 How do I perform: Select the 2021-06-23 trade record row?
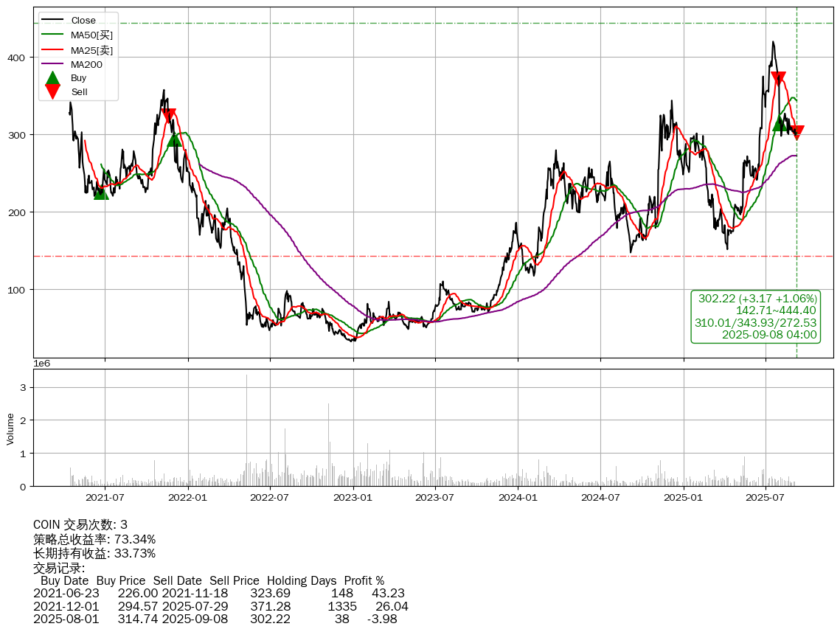click(x=219, y=593)
